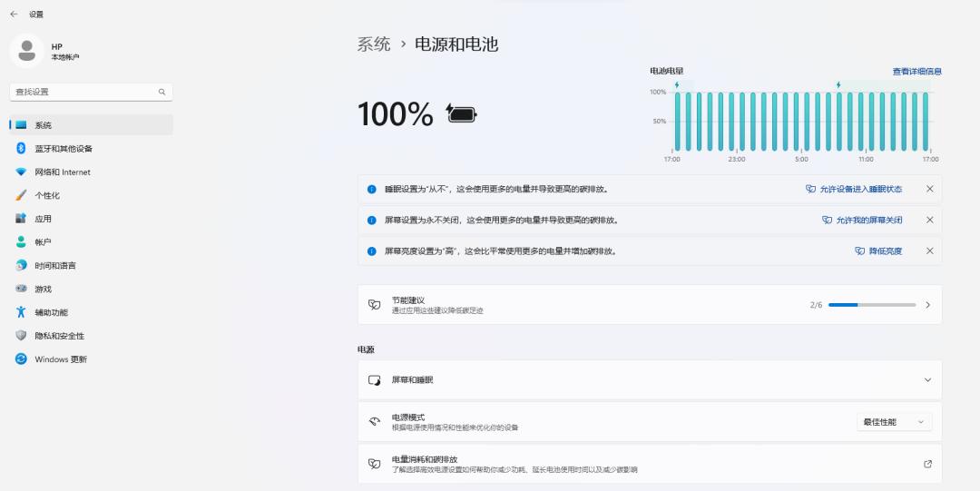This screenshot has width=980, height=491.
Task: Click the view detailed info link
Action: pos(916,72)
